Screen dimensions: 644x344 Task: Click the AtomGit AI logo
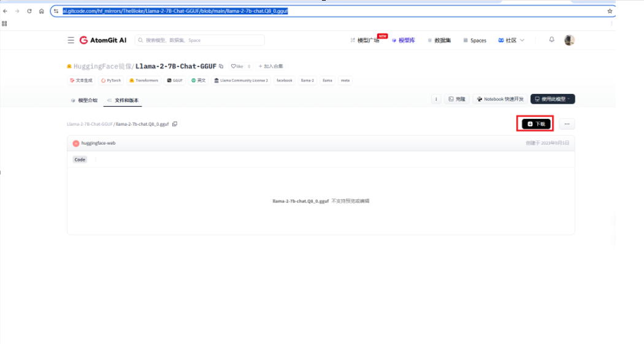pyautogui.click(x=103, y=40)
